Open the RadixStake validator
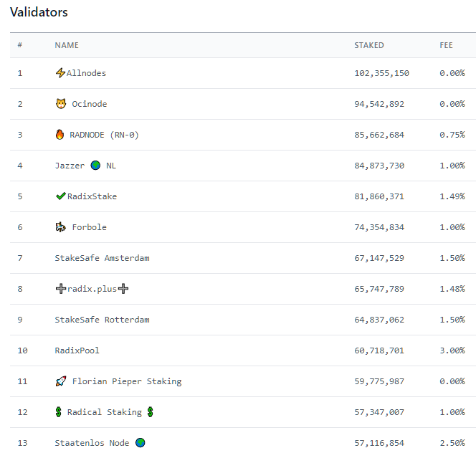 point(92,196)
